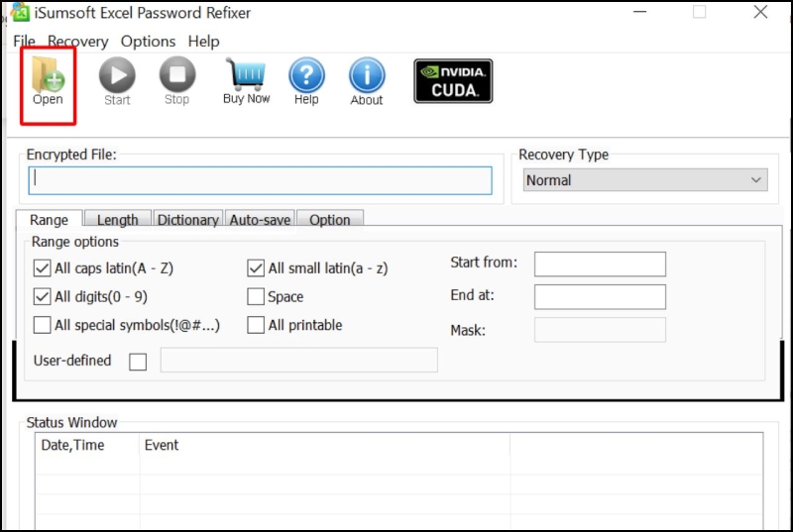Click the iSumsoft app icon in title bar
The image size is (793, 532).
coord(20,12)
